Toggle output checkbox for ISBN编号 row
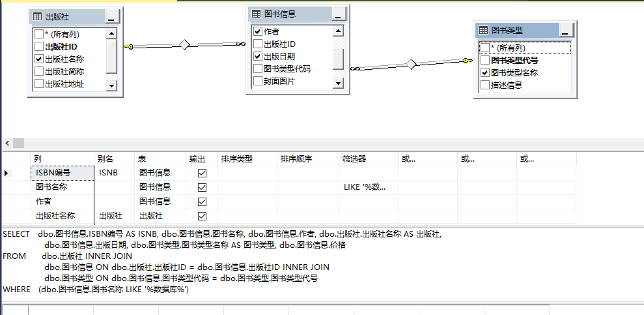The image size is (644, 315). 202,173
